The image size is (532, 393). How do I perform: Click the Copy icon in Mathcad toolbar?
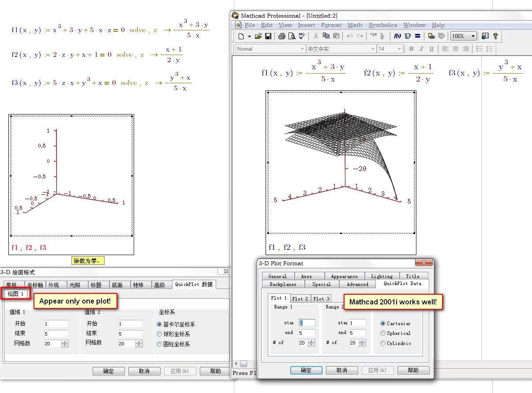tap(326, 36)
